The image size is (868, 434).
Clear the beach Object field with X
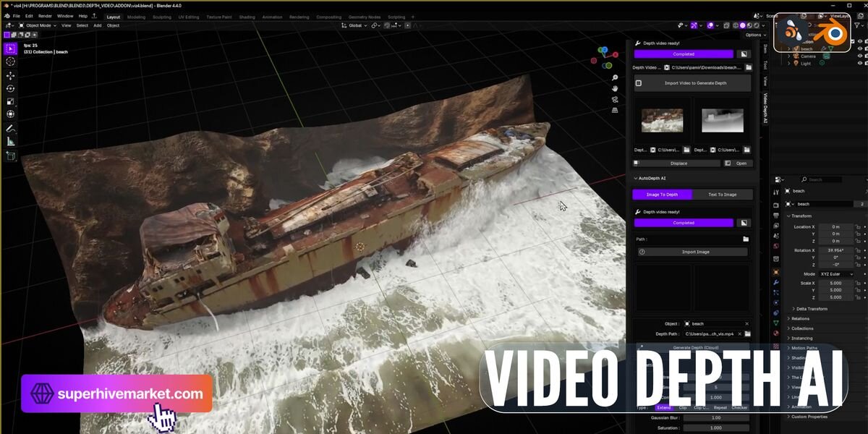tap(747, 323)
